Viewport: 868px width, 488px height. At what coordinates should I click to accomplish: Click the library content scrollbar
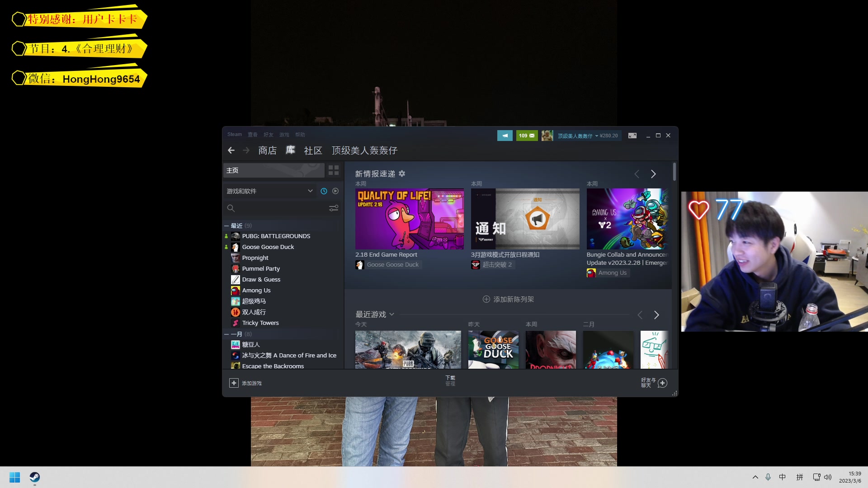(x=674, y=172)
